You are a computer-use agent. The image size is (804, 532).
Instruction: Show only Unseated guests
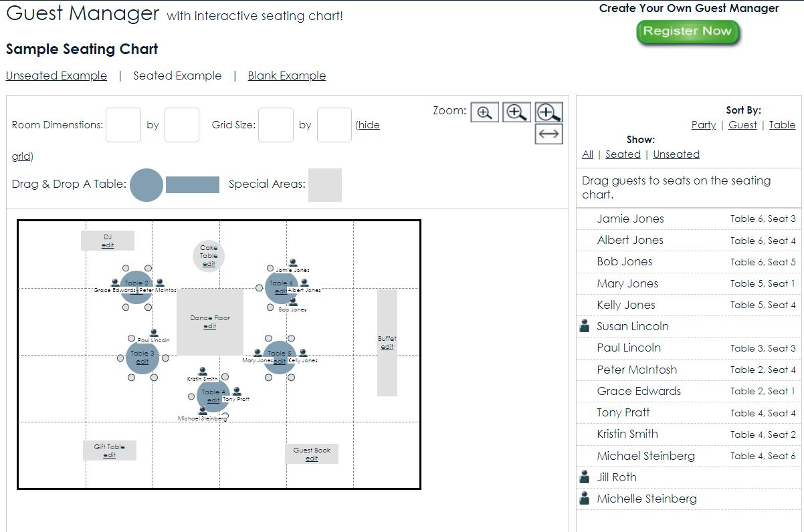[676, 154]
